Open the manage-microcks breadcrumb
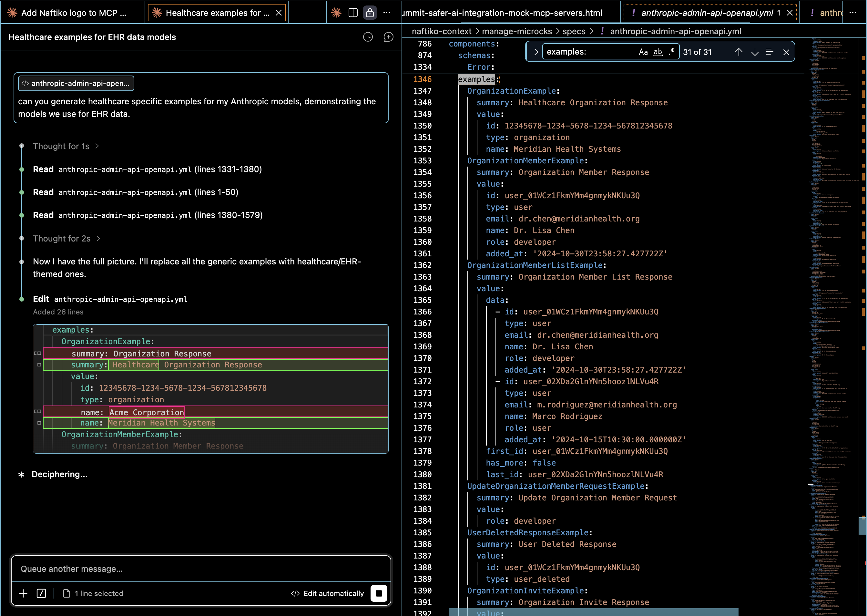The image size is (867, 616). point(516,32)
